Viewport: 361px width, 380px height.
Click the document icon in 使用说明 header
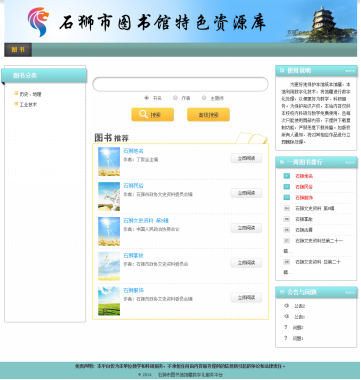pos(282,70)
